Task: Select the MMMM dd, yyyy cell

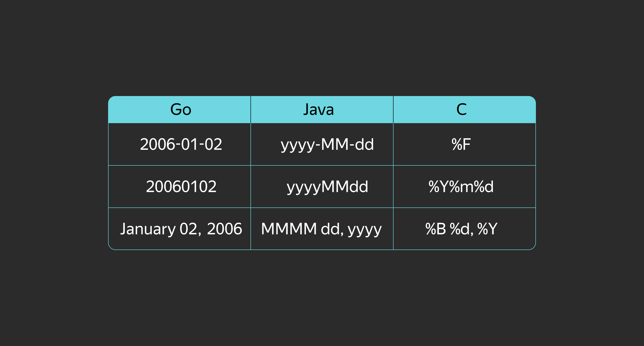Action: coord(322,229)
